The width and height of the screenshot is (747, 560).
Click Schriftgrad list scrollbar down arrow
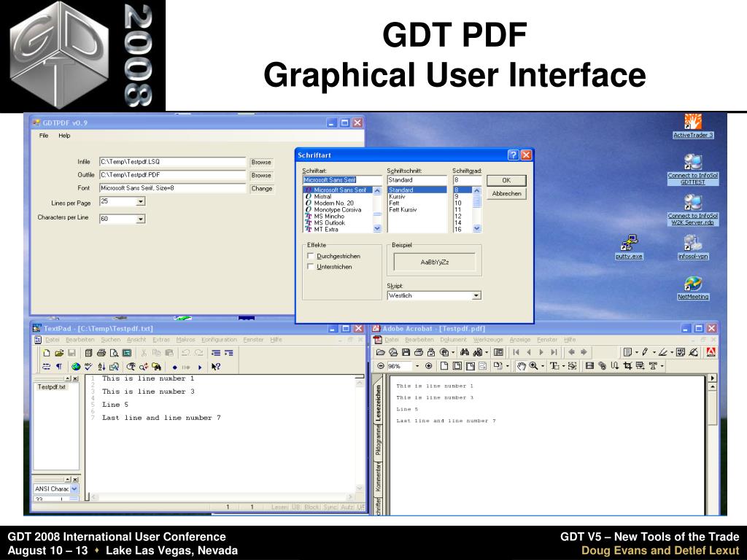coord(477,228)
